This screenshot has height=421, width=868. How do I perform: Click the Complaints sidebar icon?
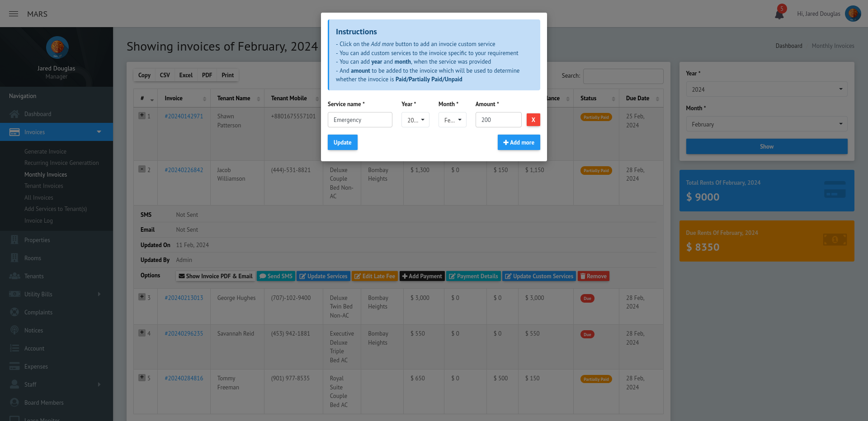coord(14,312)
